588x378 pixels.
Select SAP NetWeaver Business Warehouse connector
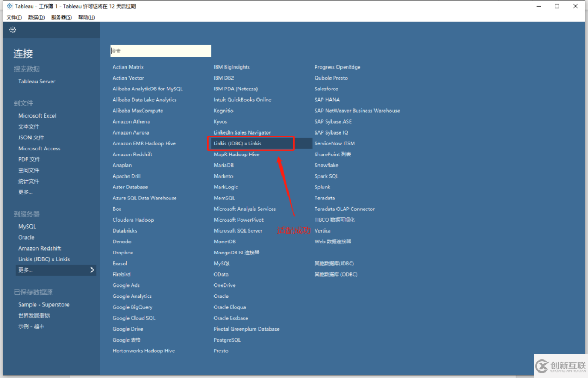pos(357,111)
